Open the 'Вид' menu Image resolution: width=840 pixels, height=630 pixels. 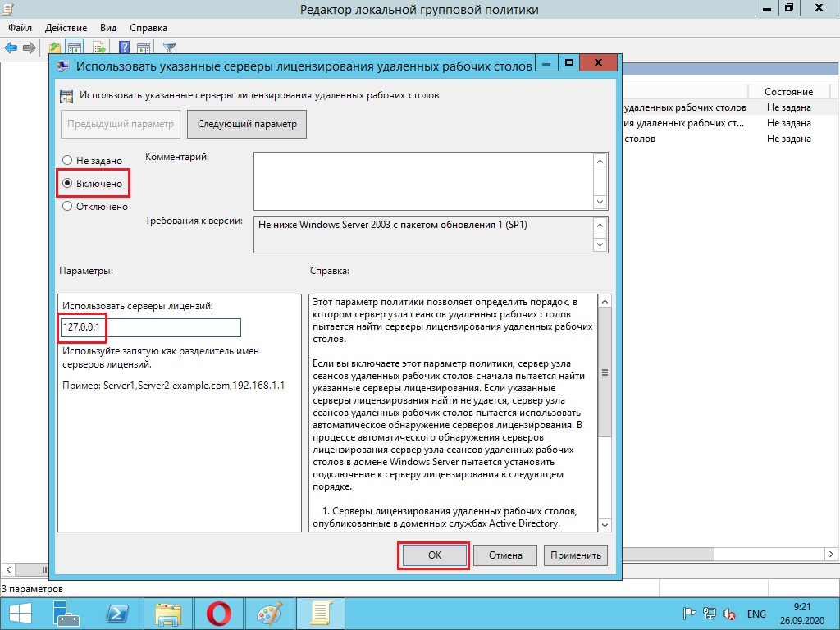point(108,28)
